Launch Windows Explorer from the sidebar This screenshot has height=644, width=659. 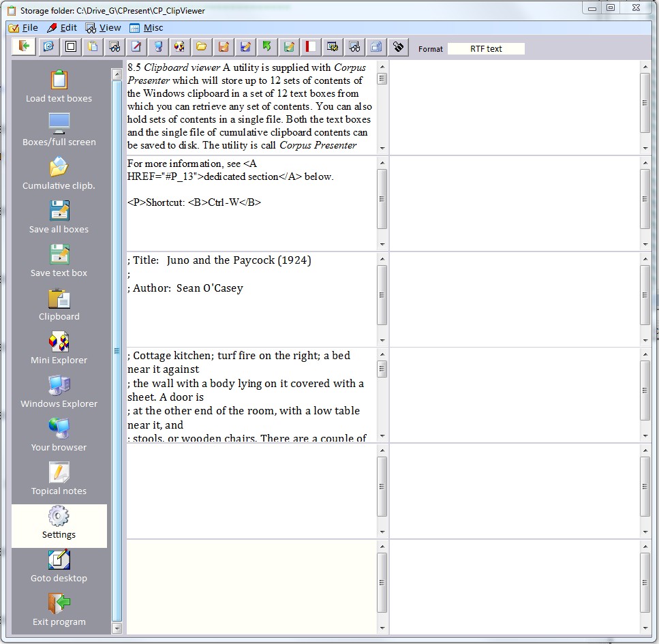tap(59, 386)
